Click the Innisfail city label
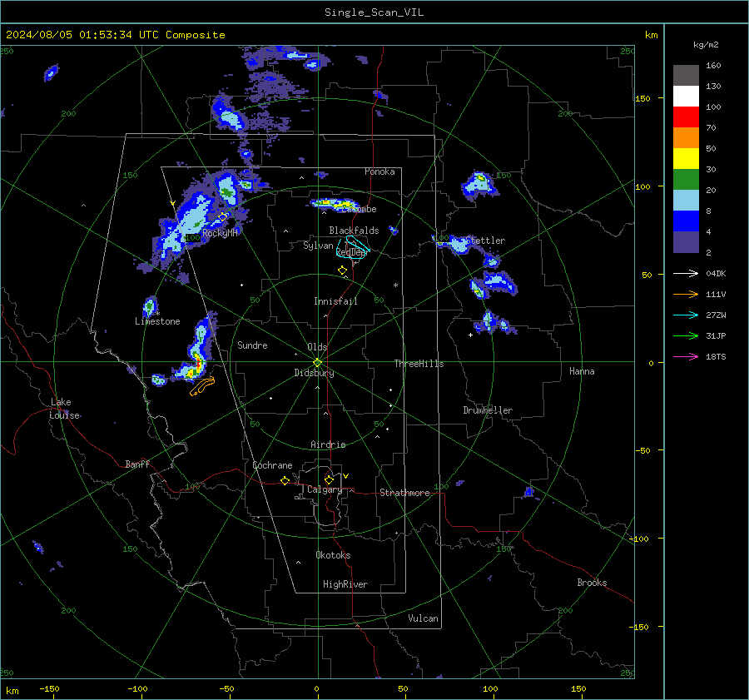The image size is (749, 700). [x=335, y=301]
